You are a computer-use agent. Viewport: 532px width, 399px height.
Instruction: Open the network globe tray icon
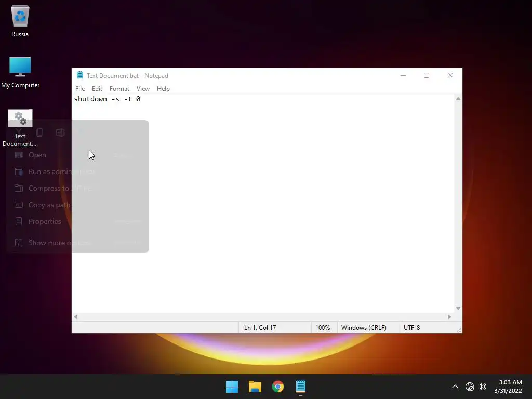(470, 387)
